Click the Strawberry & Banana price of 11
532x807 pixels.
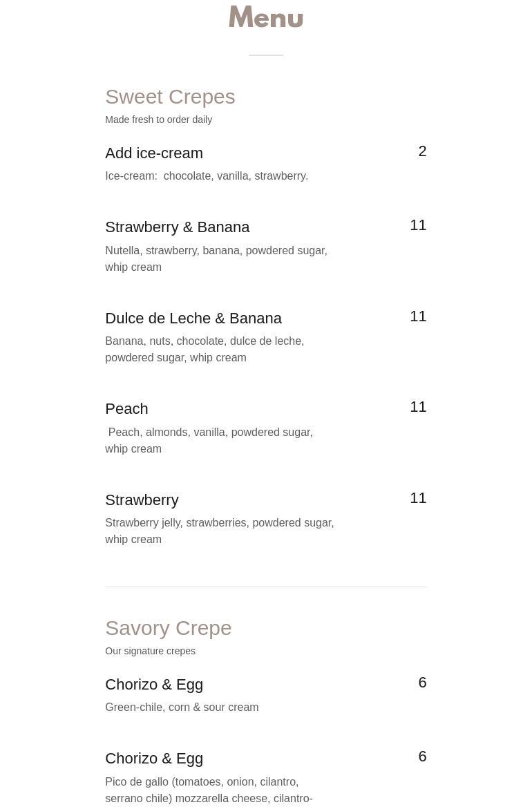[418, 225]
